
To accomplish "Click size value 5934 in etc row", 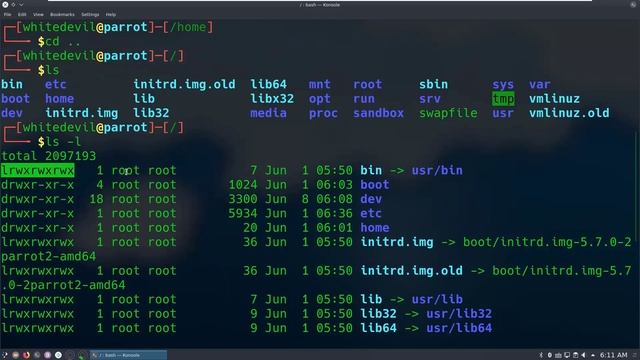I will 243,213.
